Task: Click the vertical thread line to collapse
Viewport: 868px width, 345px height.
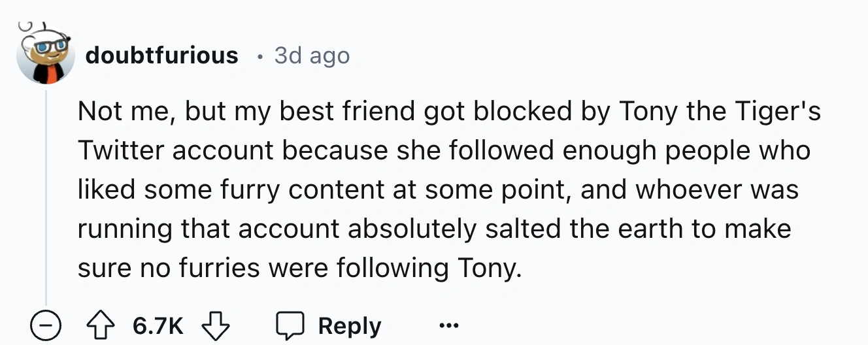Action: pos(46,196)
